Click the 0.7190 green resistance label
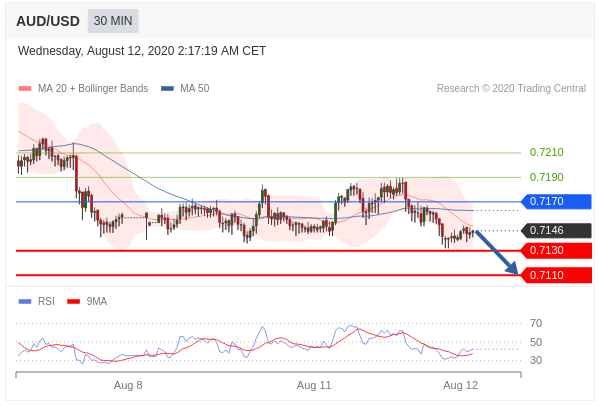The width and height of the screenshot is (599, 407). tap(546, 177)
